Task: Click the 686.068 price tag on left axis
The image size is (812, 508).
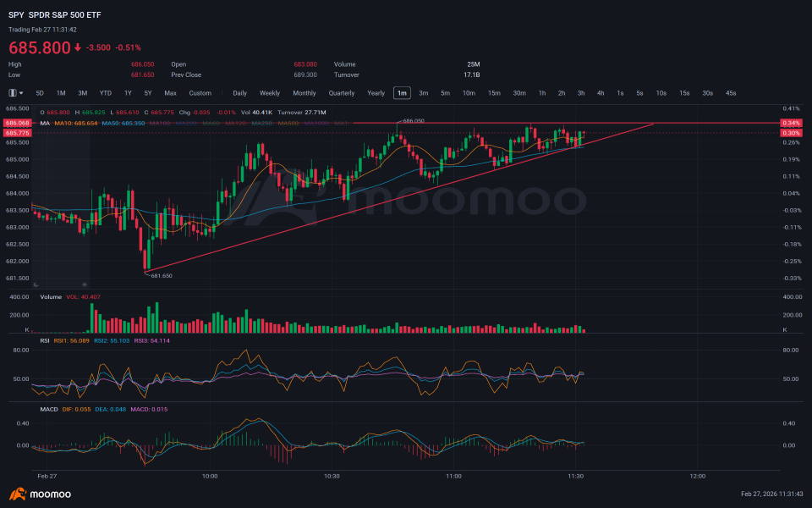Action: (x=17, y=124)
